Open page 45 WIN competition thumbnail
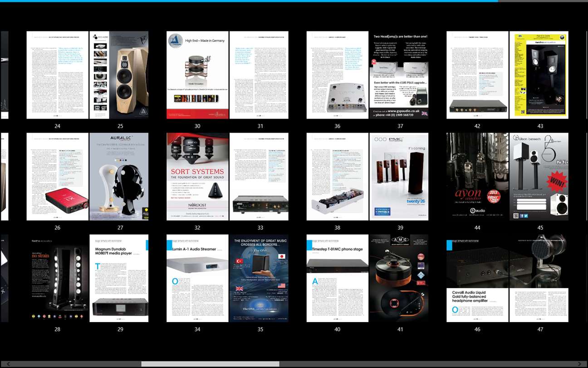588x368 pixels. click(x=539, y=177)
